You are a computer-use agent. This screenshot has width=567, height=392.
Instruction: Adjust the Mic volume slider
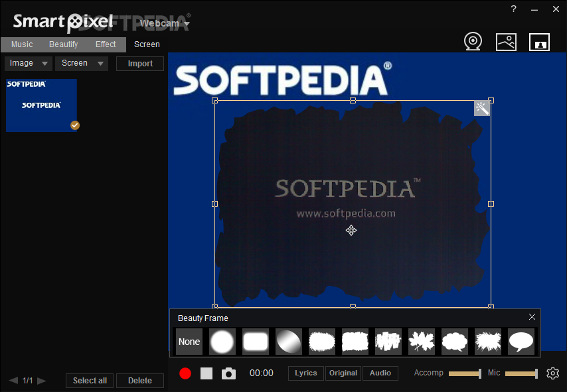tap(521, 373)
